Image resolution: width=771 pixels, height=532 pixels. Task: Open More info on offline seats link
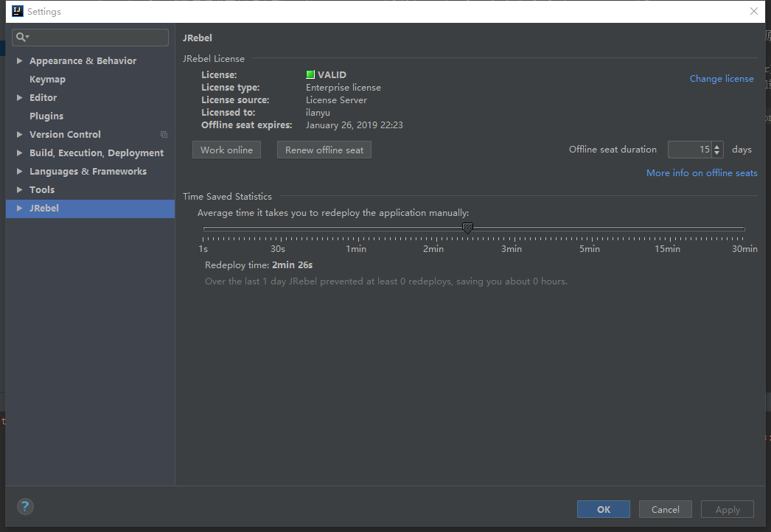pyautogui.click(x=702, y=173)
